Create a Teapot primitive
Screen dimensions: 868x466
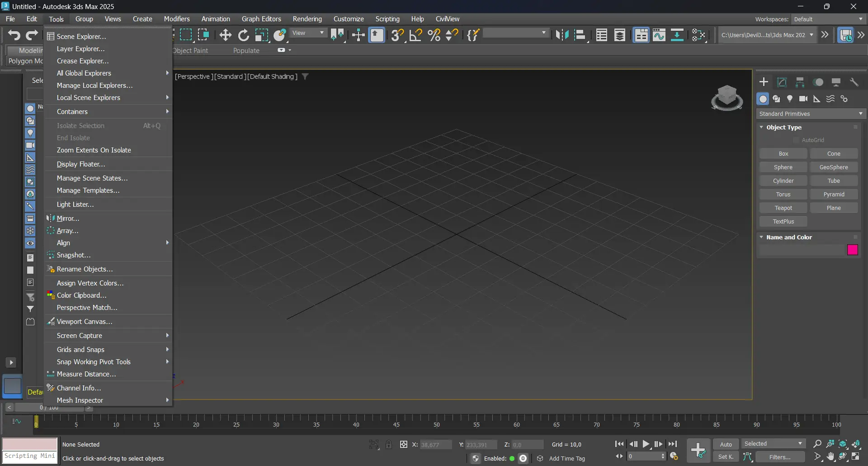coord(783,208)
